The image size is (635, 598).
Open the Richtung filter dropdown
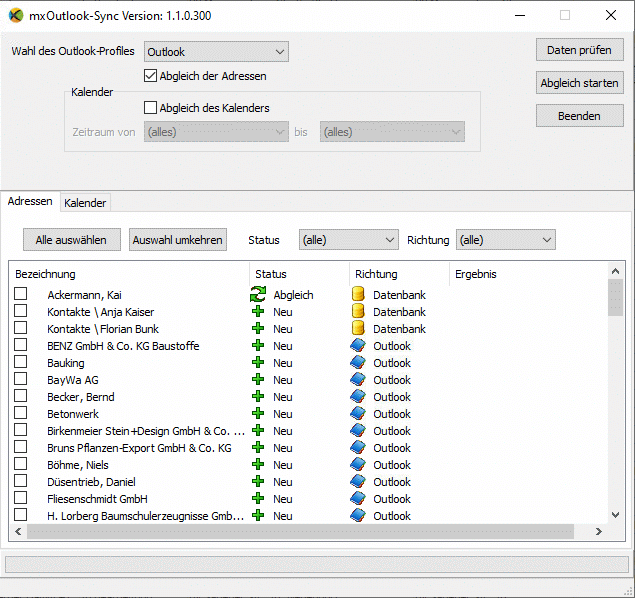click(x=505, y=240)
